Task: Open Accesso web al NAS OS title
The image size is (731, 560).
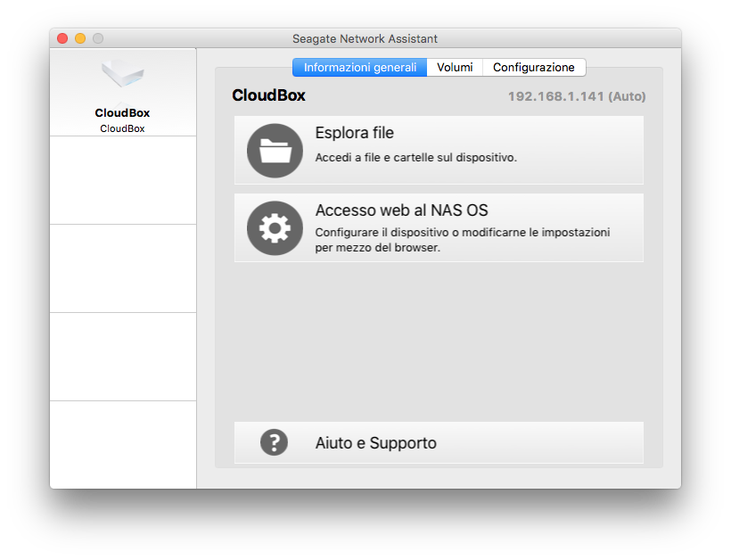Action: click(401, 210)
